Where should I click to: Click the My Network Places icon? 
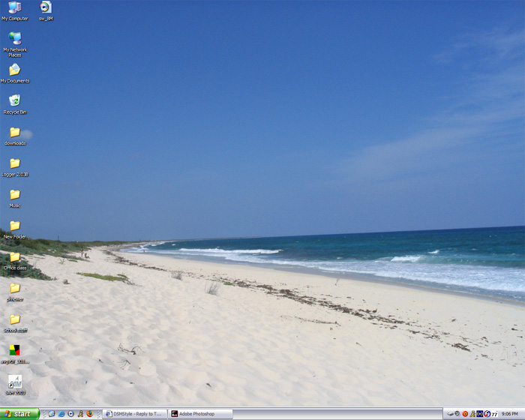(14, 39)
